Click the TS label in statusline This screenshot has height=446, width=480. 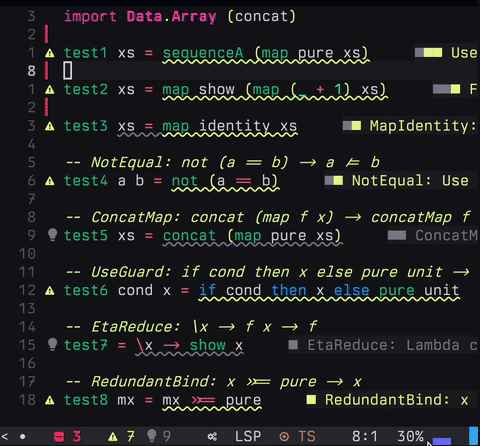pyautogui.click(x=307, y=436)
